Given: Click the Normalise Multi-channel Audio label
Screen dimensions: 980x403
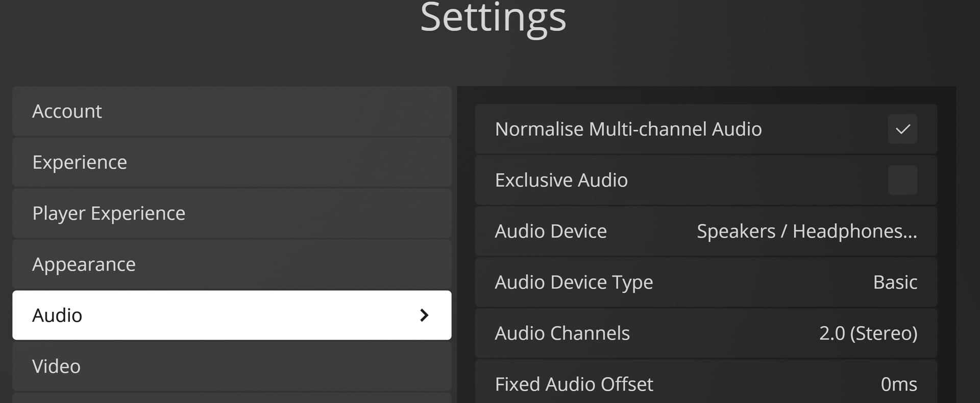Looking at the screenshot, I should point(628,129).
